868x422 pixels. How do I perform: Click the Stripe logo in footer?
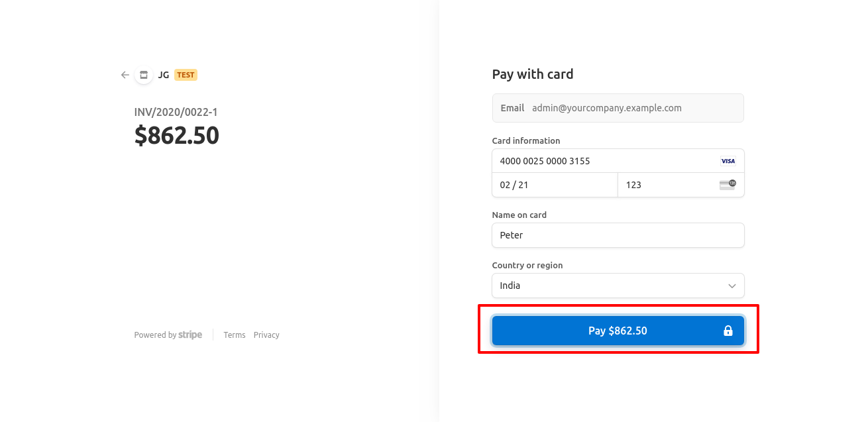(x=190, y=335)
